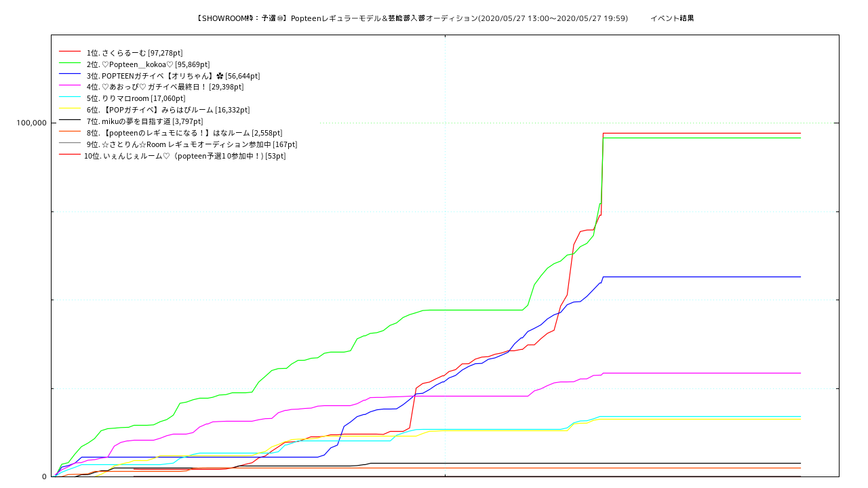Click gray-green line swatch for 9位 legend
868x488 pixels.
click(70, 143)
